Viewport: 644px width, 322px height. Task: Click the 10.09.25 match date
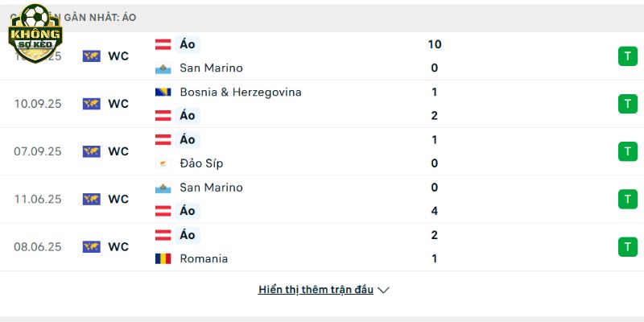click(38, 104)
